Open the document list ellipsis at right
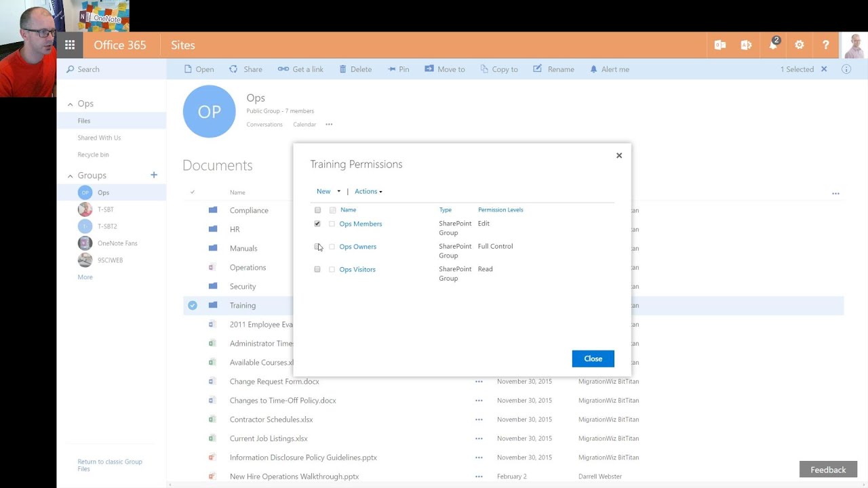Image resolution: width=868 pixels, height=488 pixels. (x=835, y=193)
